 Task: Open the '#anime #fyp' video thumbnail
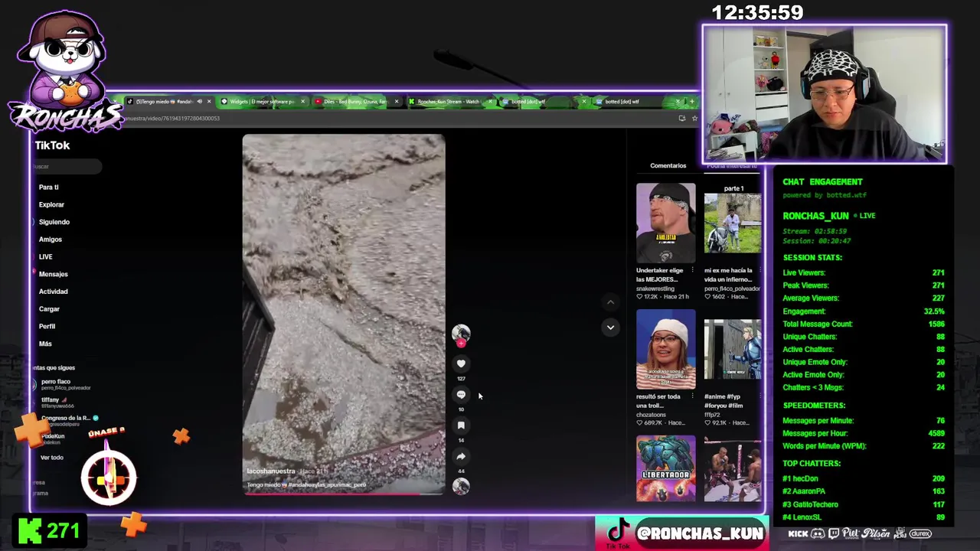pyautogui.click(x=733, y=349)
